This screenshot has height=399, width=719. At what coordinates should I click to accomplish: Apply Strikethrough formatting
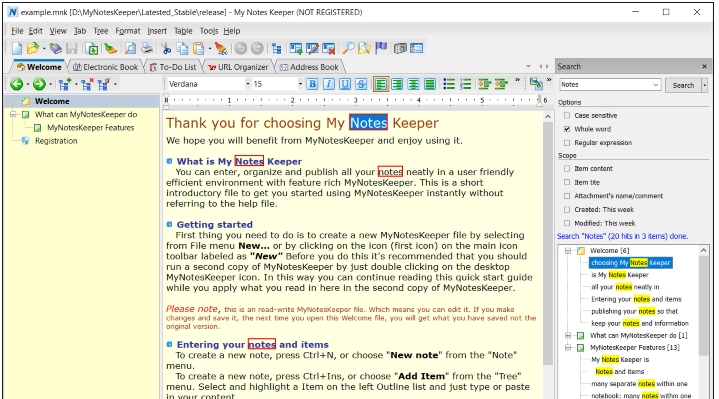361,84
